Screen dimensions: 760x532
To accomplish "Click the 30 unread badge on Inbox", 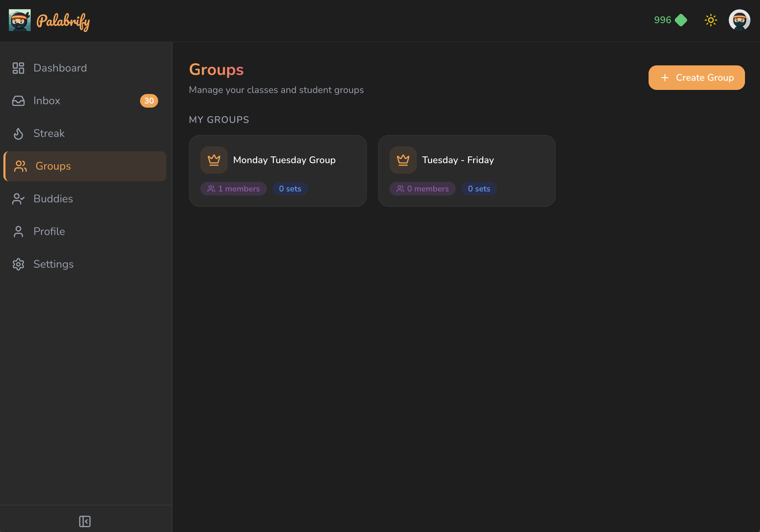I will tap(149, 101).
